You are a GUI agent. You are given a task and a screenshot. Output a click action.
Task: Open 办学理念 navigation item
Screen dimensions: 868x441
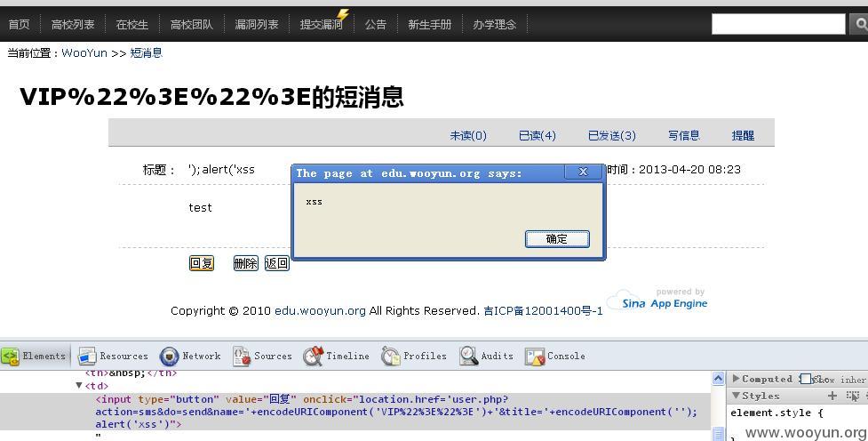[x=494, y=24]
